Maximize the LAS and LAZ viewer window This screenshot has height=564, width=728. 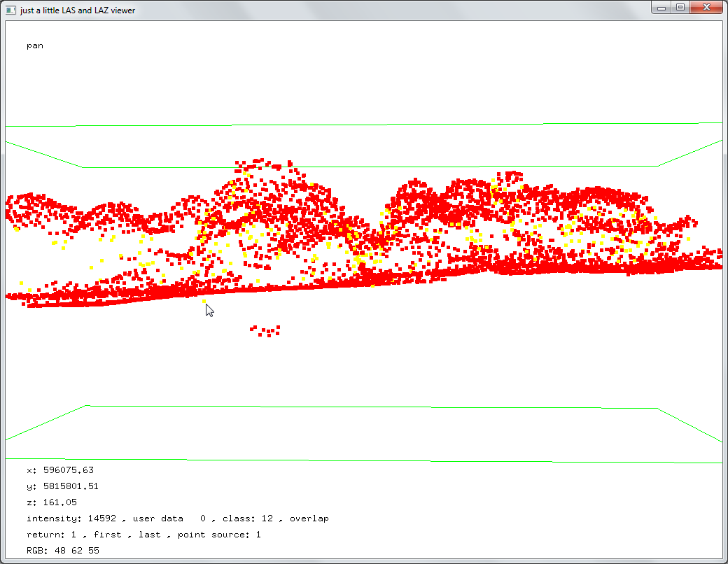680,8
